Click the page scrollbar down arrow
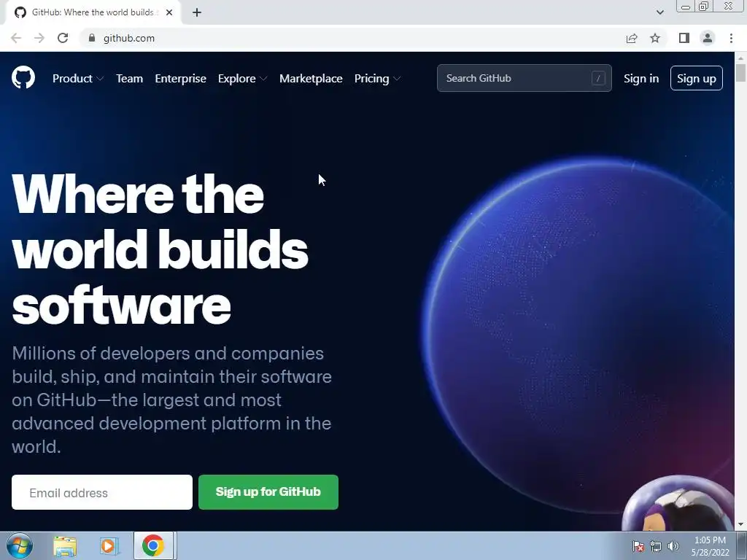 click(x=740, y=525)
